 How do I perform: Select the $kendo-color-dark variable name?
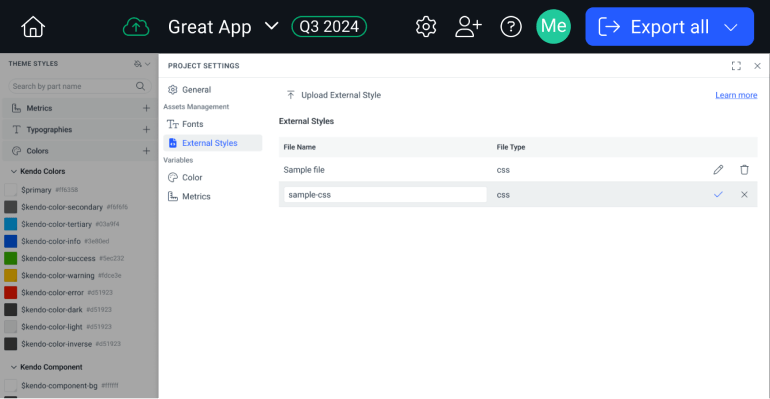(52, 310)
